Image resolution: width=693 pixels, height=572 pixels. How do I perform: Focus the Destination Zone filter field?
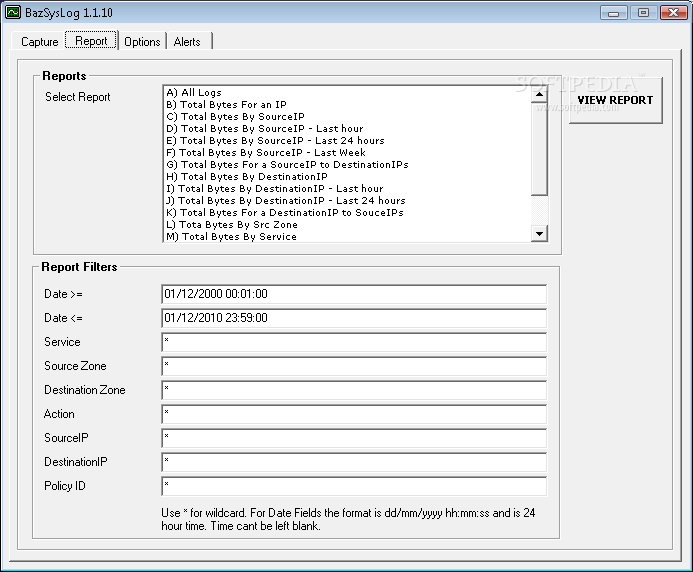(x=354, y=390)
